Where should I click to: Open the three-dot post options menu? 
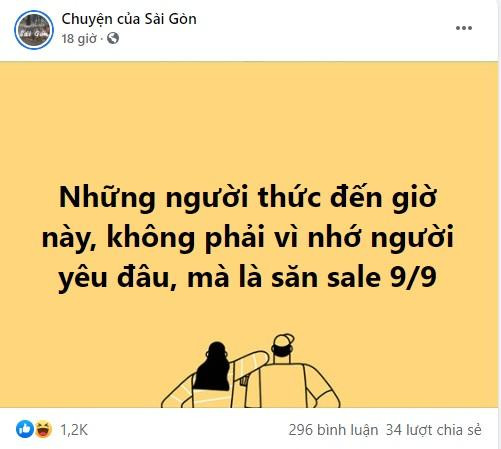pyautogui.click(x=464, y=28)
